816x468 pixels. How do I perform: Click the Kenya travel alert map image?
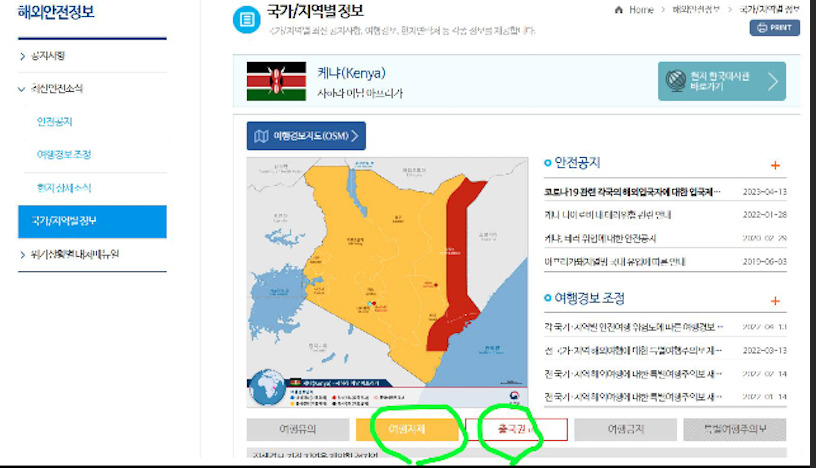[x=387, y=282]
